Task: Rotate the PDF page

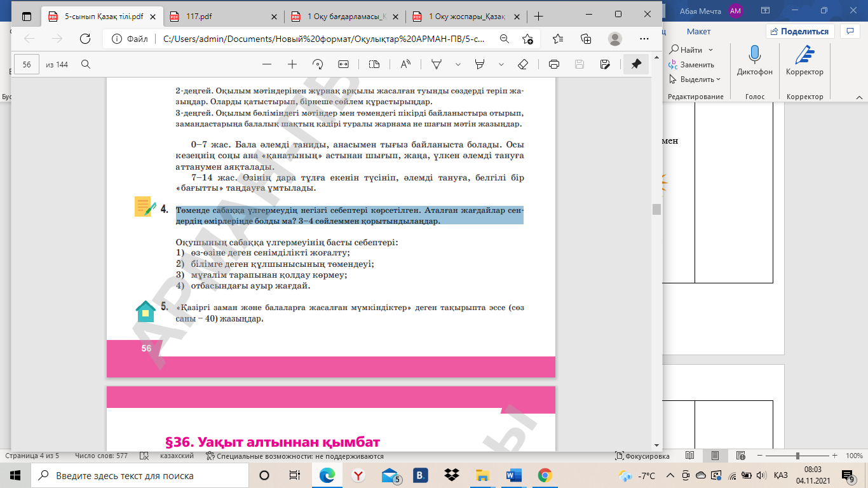Action: tap(318, 64)
